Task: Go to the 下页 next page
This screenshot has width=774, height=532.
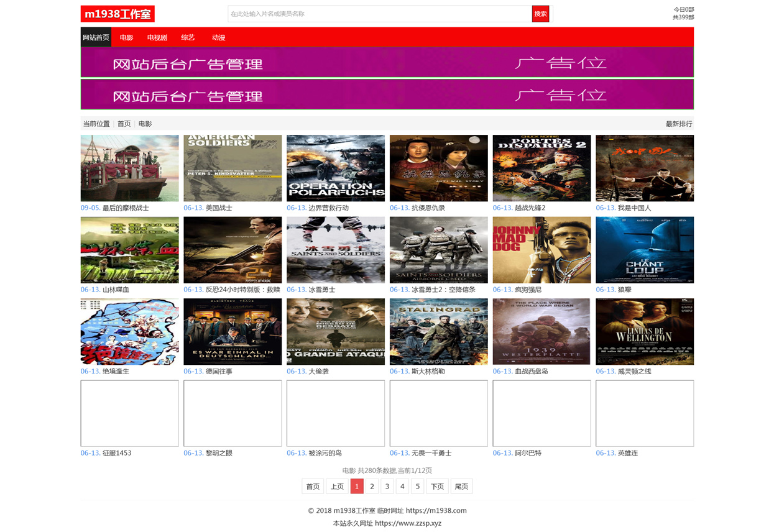Action: point(438,486)
